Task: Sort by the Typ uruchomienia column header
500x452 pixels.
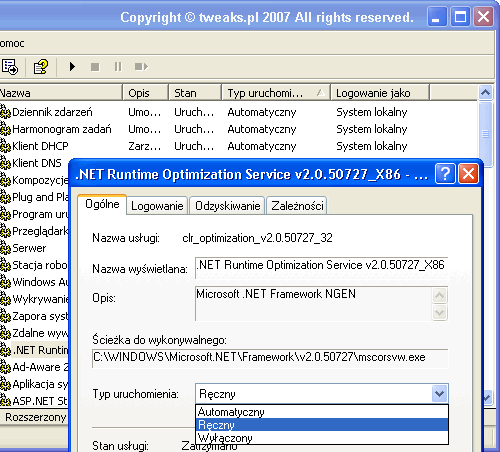Action: pyautogui.click(x=276, y=93)
